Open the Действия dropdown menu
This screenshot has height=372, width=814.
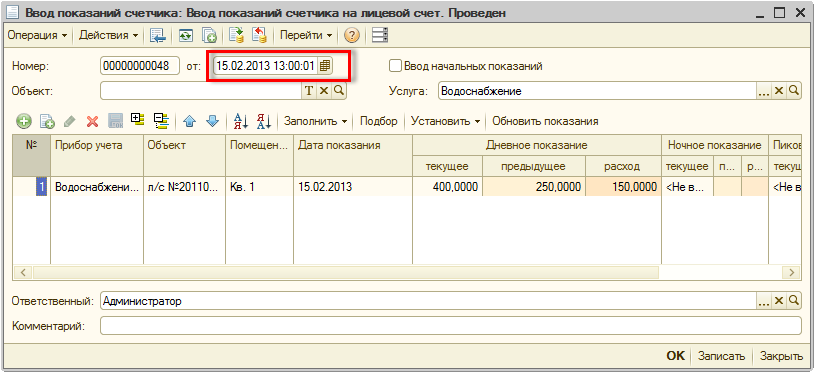click(108, 35)
